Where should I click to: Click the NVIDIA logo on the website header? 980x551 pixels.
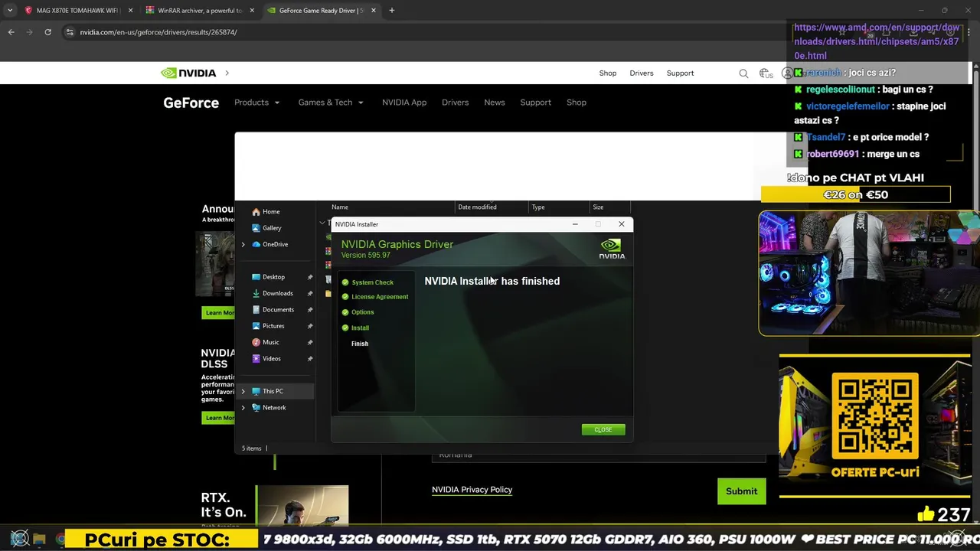188,73
